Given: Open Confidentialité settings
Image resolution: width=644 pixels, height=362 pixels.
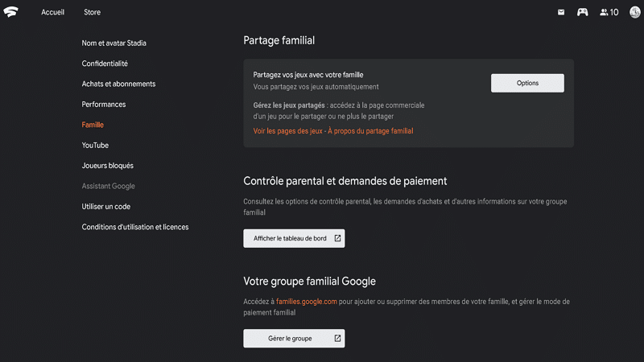Looking at the screenshot, I should point(105,64).
